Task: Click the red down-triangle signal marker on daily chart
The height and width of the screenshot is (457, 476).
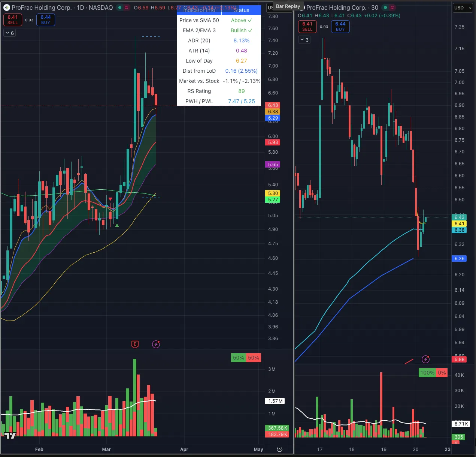Action: [110, 199]
